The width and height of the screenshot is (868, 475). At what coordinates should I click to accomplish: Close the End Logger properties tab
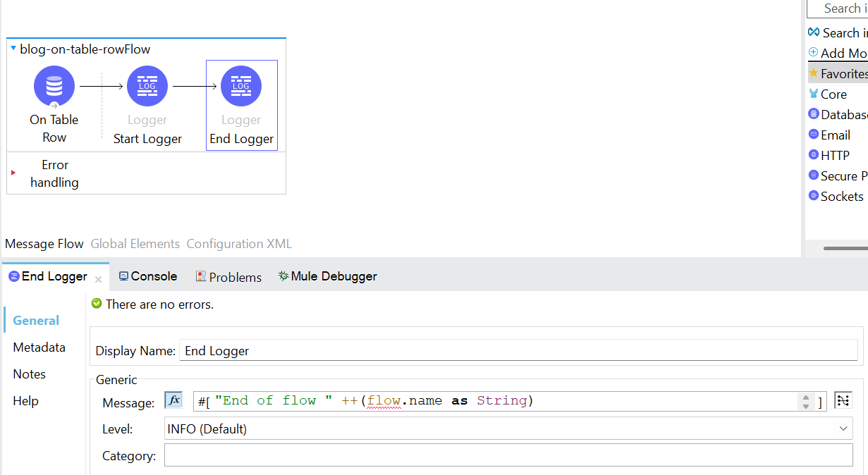(99, 280)
